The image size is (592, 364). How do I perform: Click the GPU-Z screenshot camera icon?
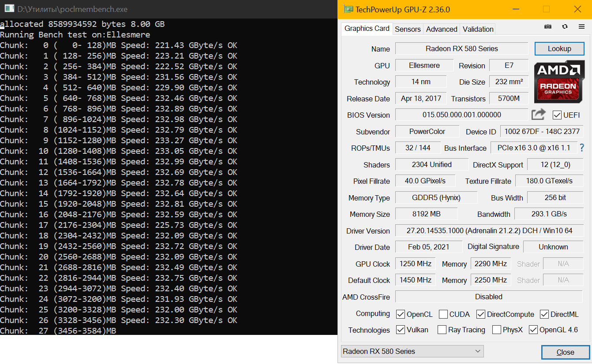548,27
